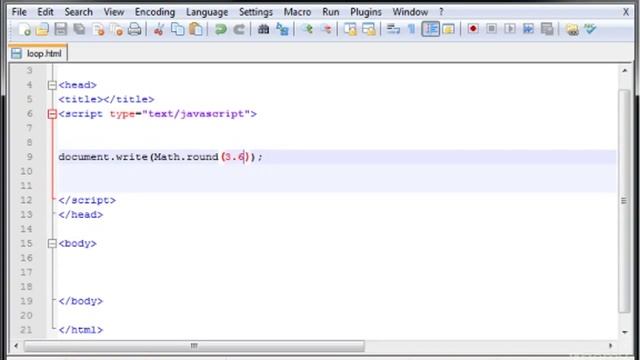The height and width of the screenshot is (360, 640).
Task: Click the horizontal scrollbar thumb
Action: point(194,346)
